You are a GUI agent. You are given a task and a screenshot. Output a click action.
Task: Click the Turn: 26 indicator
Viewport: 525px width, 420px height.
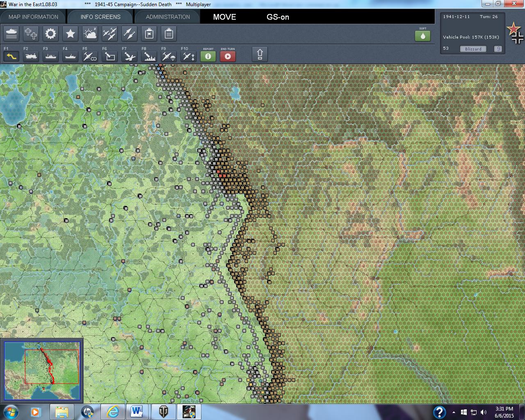(x=489, y=17)
